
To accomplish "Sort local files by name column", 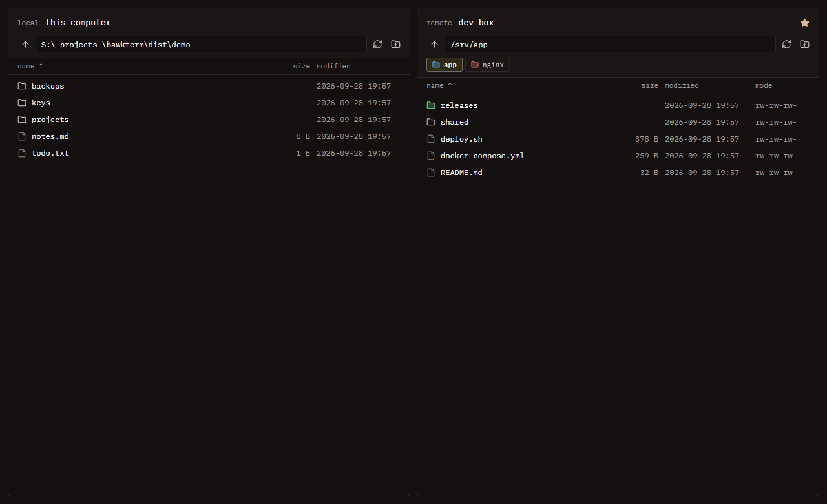I will tap(30, 66).
